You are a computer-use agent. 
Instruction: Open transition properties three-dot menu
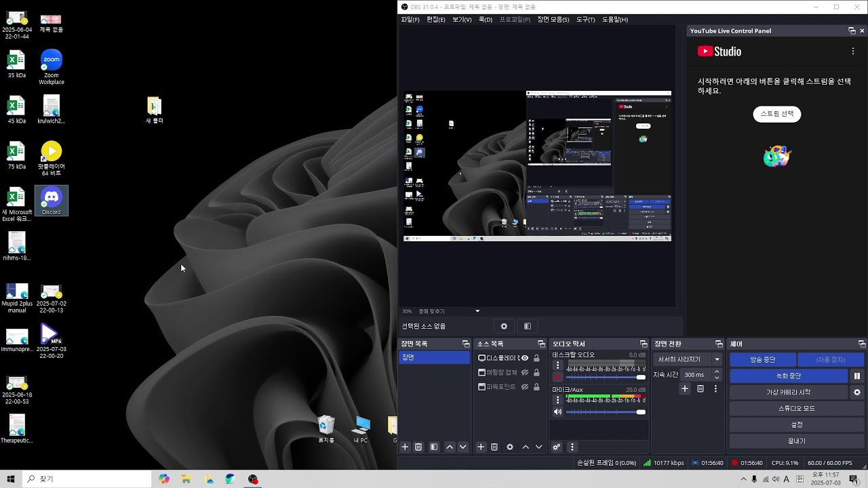pos(715,389)
